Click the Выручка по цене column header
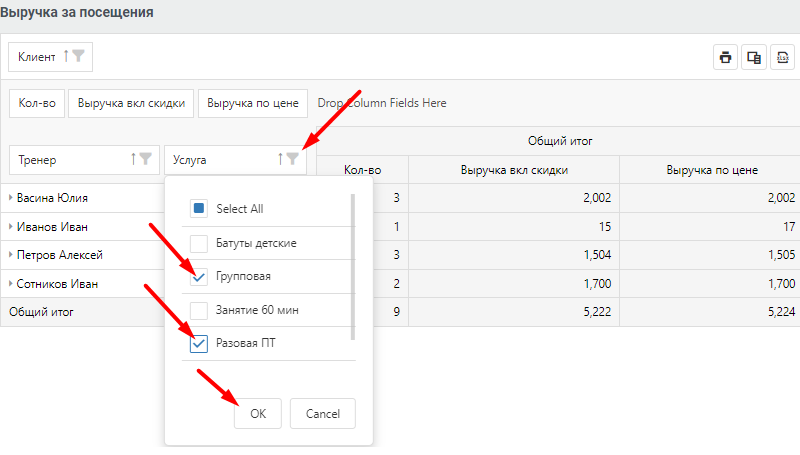This screenshot has height=455, width=800. (712, 170)
